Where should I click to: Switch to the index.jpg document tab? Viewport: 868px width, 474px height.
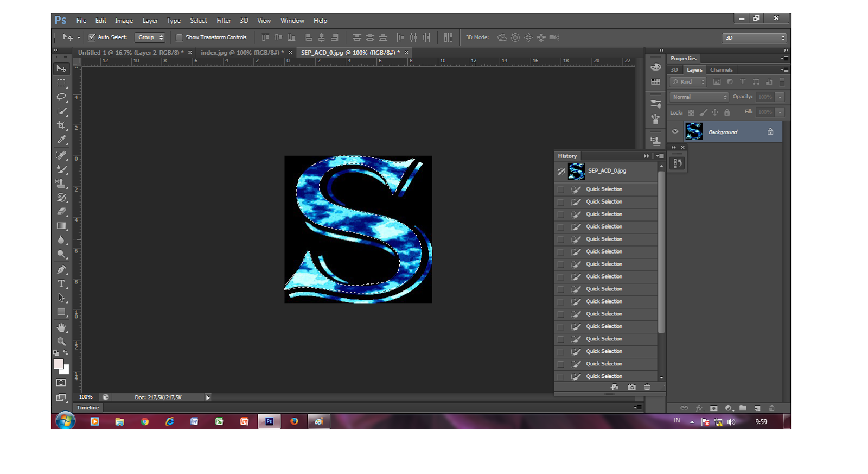(x=242, y=53)
